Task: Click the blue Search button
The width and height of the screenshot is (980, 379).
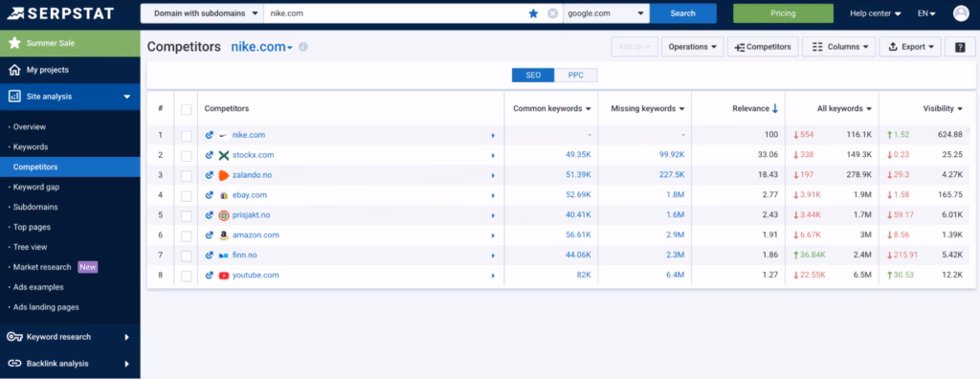Action: pyautogui.click(x=682, y=13)
